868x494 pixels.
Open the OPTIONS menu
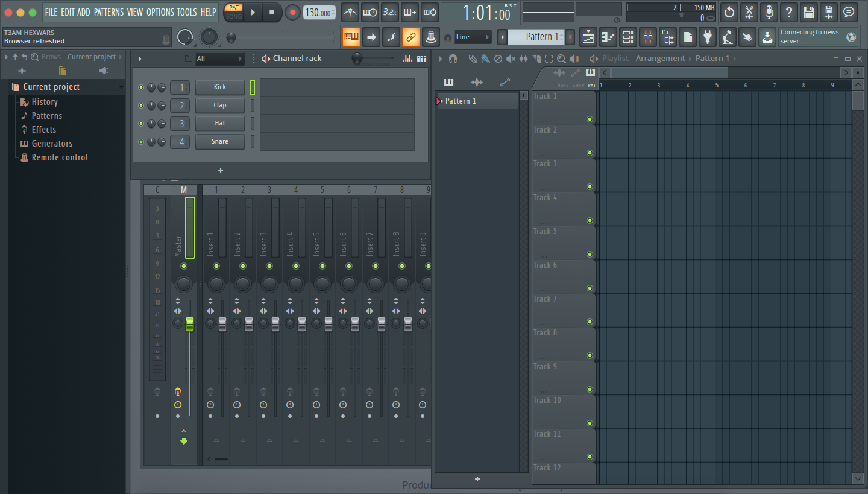(x=160, y=12)
